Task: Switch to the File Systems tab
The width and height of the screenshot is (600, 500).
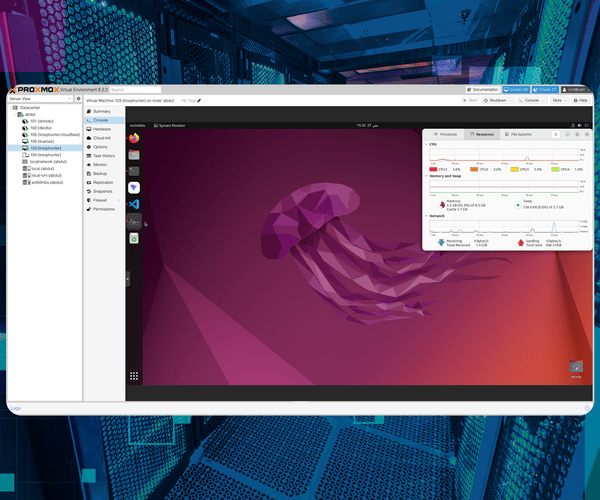Action: [x=518, y=134]
